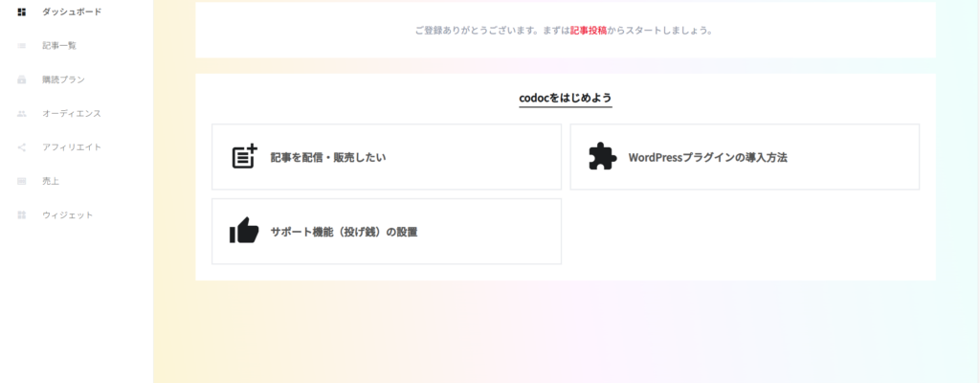Open the 売上 sales page
This screenshot has height=383, width=980.
(51, 181)
